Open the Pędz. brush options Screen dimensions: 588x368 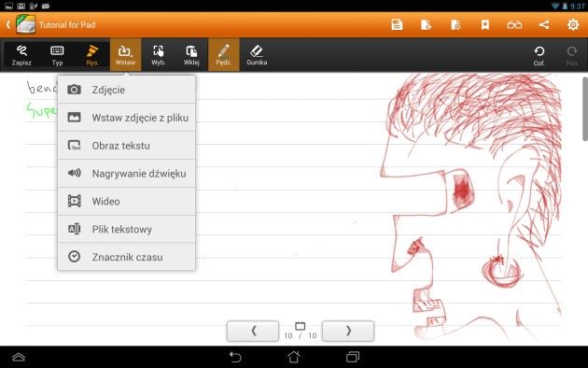[223, 55]
